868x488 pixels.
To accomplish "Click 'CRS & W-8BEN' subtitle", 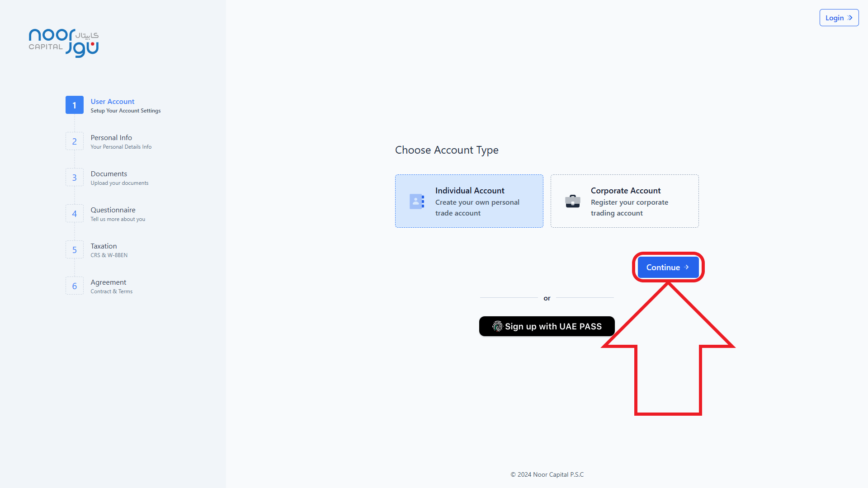I will [x=109, y=255].
